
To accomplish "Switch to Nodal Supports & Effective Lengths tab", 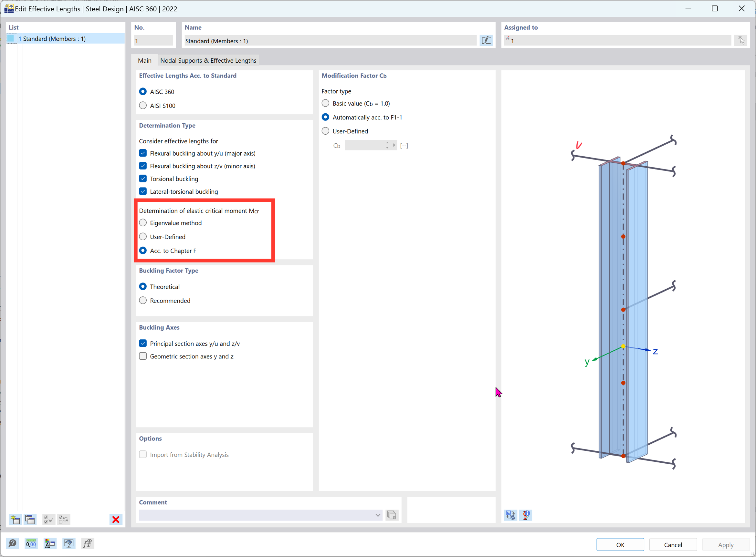I will (x=208, y=60).
